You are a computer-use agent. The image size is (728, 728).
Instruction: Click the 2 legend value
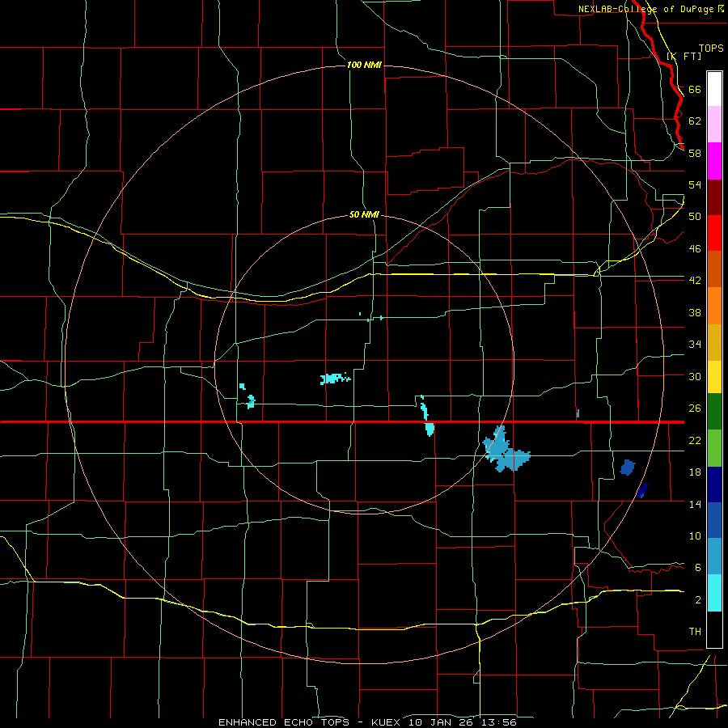click(697, 600)
